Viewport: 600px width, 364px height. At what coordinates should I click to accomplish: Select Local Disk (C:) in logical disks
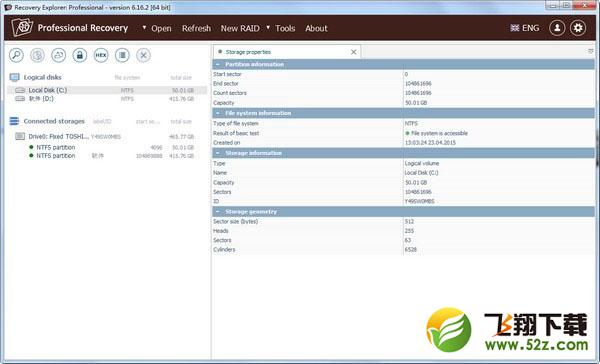[x=107, y=90]
